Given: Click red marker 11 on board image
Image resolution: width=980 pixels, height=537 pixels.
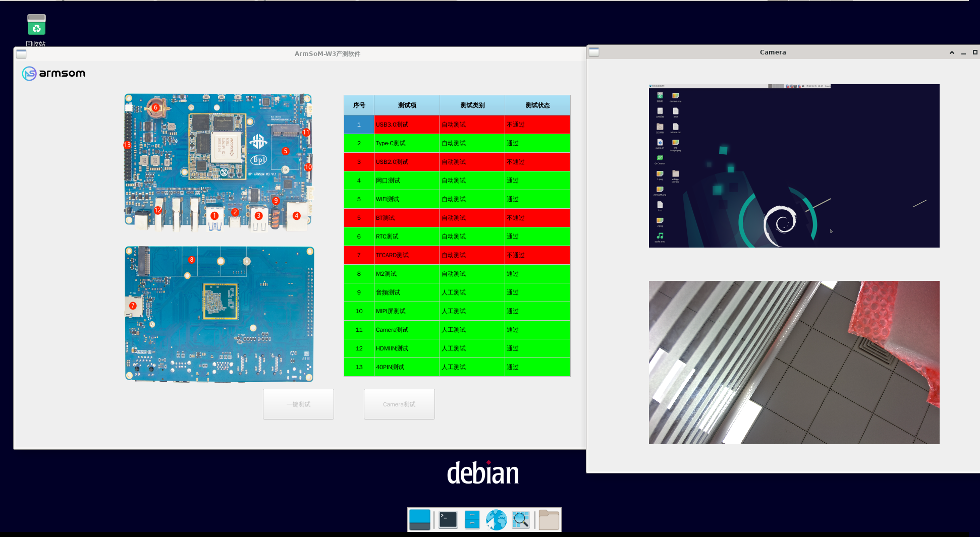Looking at the screenshot, I should [306, 132].
